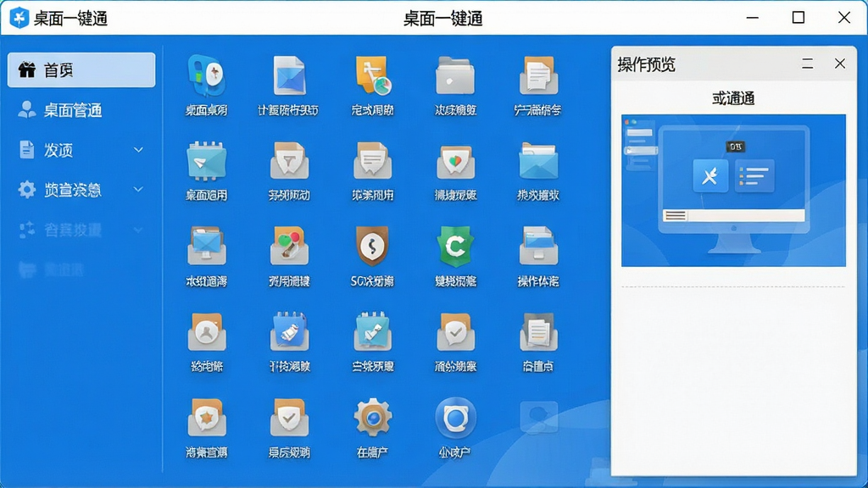Minimize the 桌面一键通 main window
The height and width of the screenshot is (488, 868).
pyautogui.click(x=753, y=18)
